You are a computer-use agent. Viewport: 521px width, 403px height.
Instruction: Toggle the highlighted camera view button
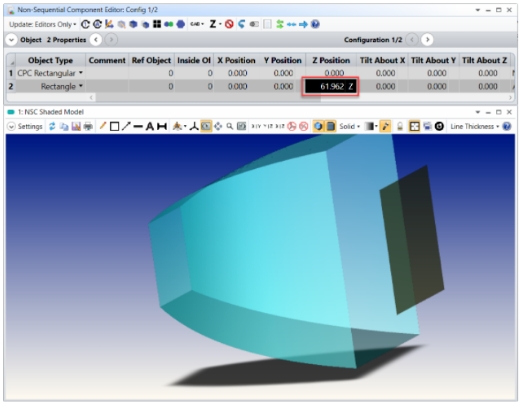[206, 126]
